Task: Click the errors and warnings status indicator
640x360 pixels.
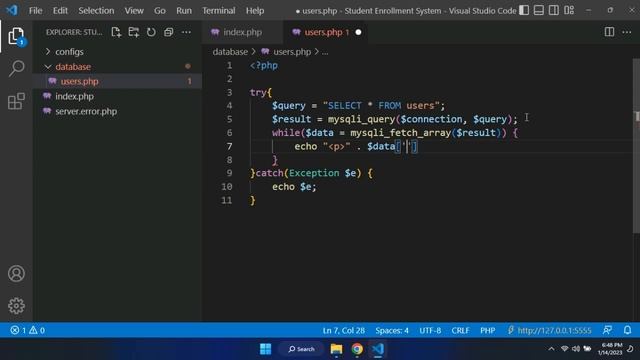Action: pyautogui.click(x=28, y=330)
